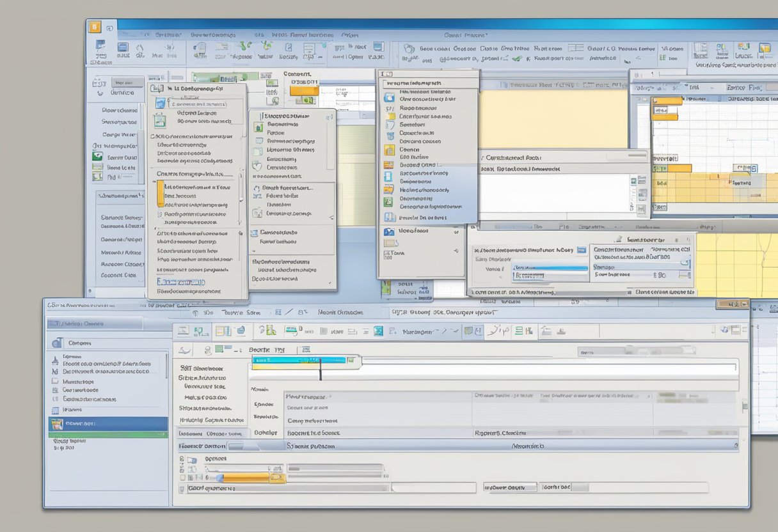Click the orange application button in title bar
778x532 pixels.
[95, 27]
